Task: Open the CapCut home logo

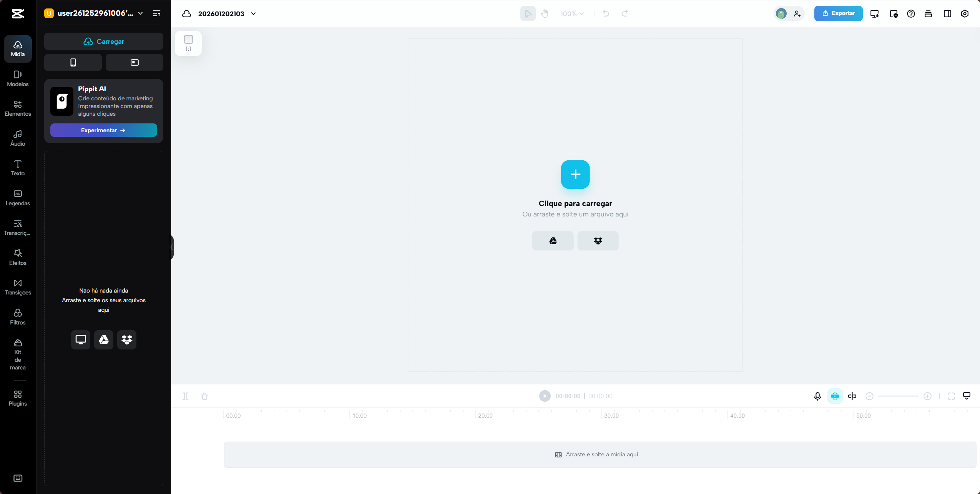Action: pos(18,14)
